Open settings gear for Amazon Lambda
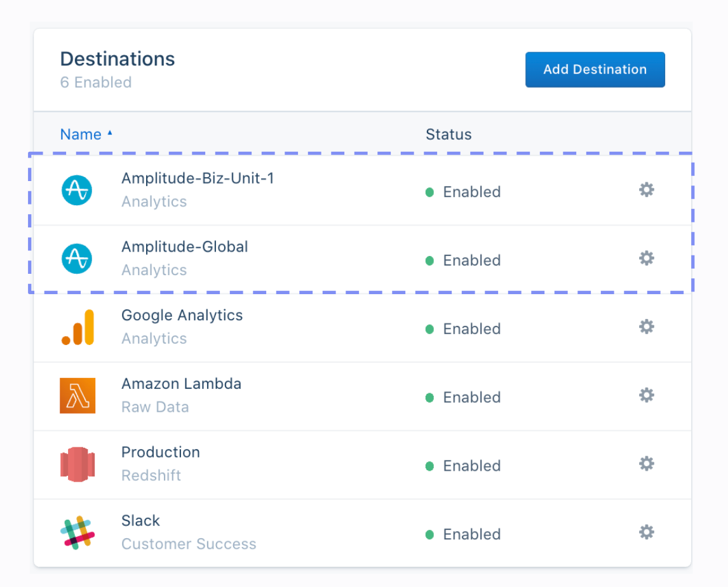The image size is (728, 587). tap(647, 396)
